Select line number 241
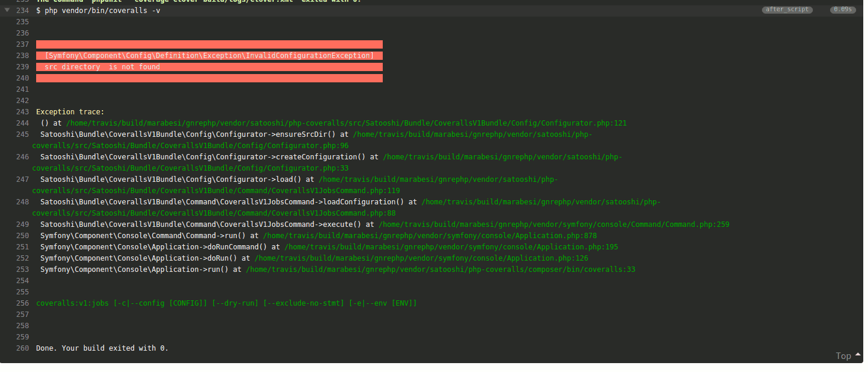 [23, 89]
